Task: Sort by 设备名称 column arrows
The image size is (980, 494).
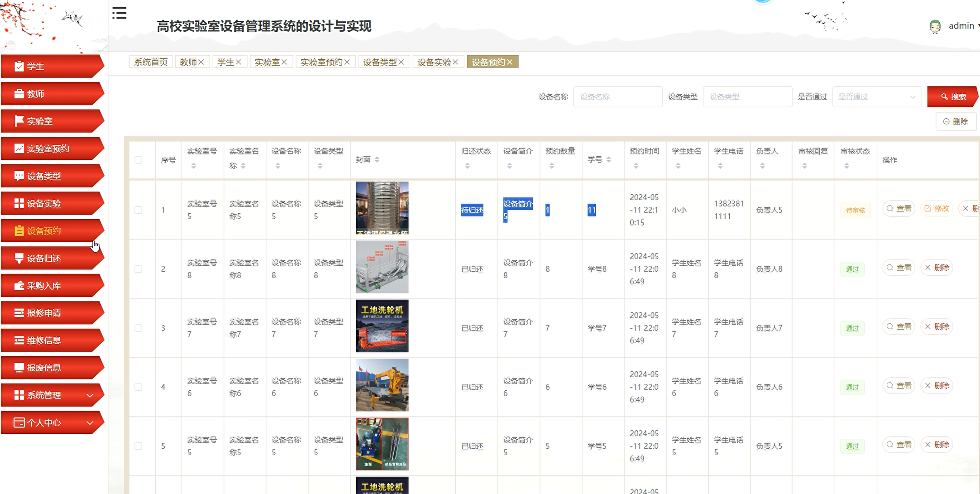Action: pos(278,166)
